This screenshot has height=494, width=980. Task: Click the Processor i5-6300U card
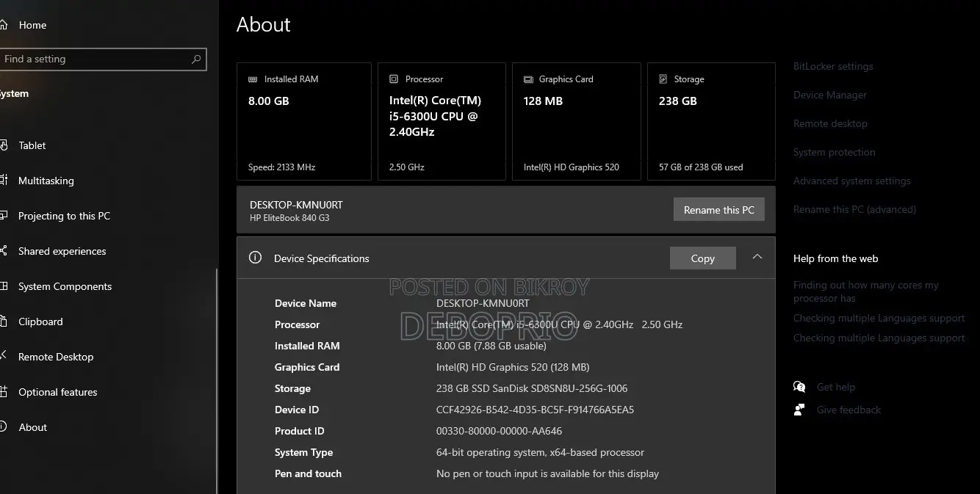click(x=442, y=121)
